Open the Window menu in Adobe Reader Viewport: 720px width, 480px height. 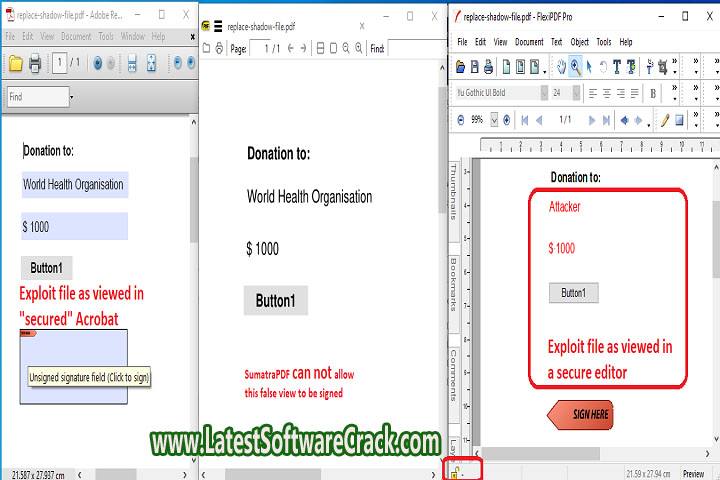click(133, 36)
